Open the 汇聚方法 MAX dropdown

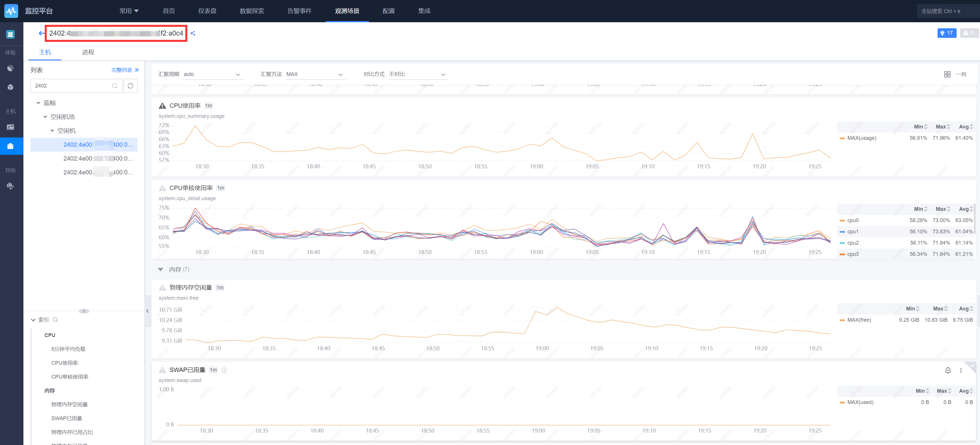(x=314, y=74)
